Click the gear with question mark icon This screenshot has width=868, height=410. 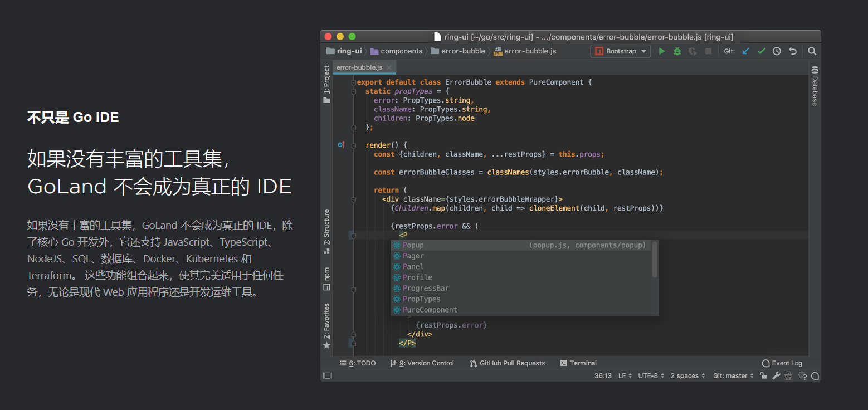(802, 376)
